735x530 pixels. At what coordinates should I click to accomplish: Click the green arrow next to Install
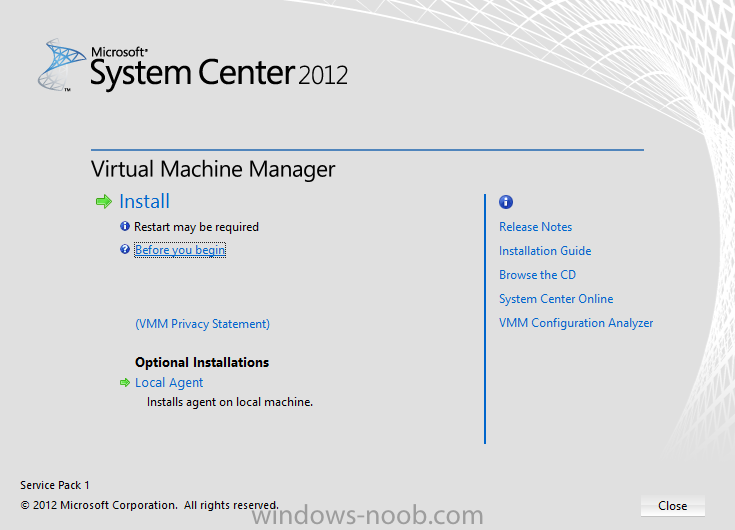click(x=104, y=202)
